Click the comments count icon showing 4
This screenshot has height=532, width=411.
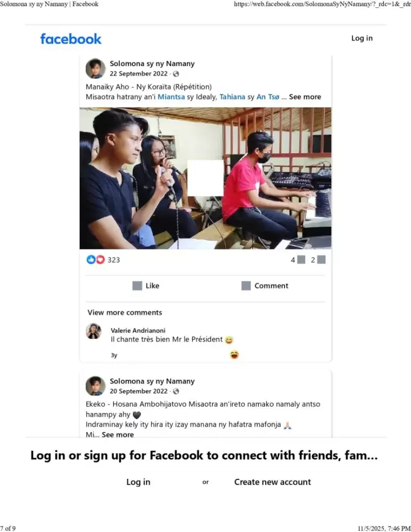click(x=301, y=260)
